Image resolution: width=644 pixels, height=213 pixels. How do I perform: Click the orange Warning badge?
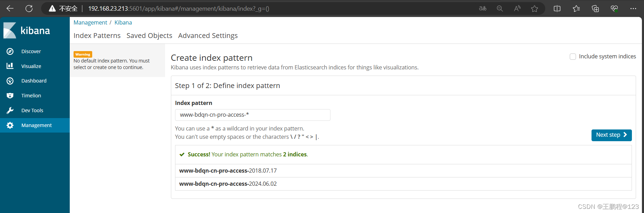(x=83, y=54)
